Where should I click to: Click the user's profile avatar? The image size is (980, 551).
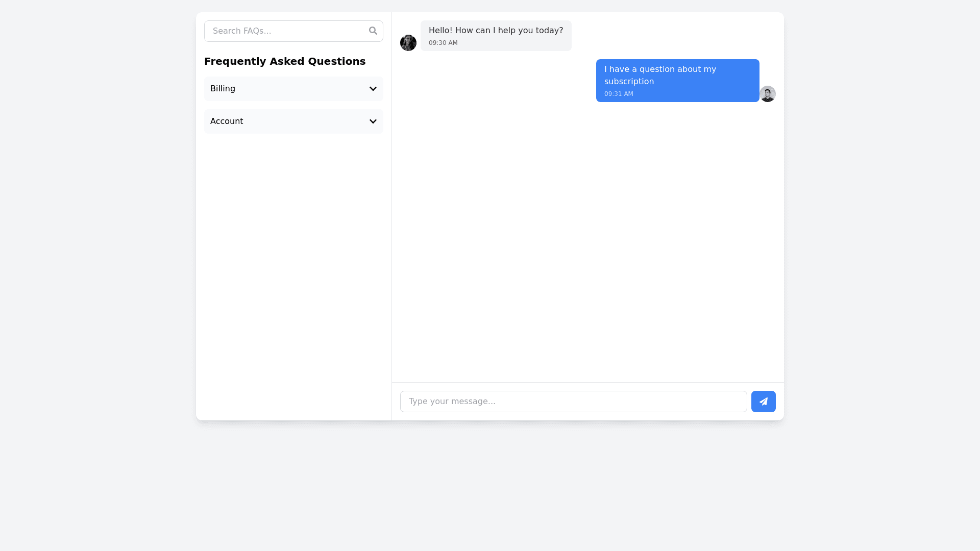(x=767, y=94)
